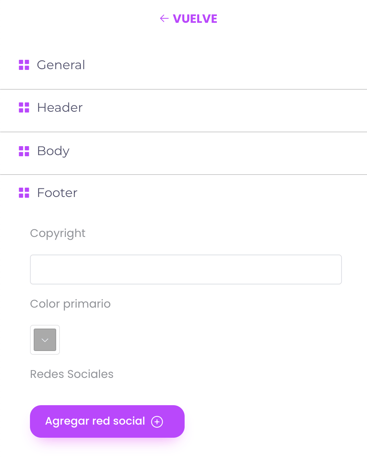
Task: Open the Color primario swatch picker
Action: coord(45,340)
